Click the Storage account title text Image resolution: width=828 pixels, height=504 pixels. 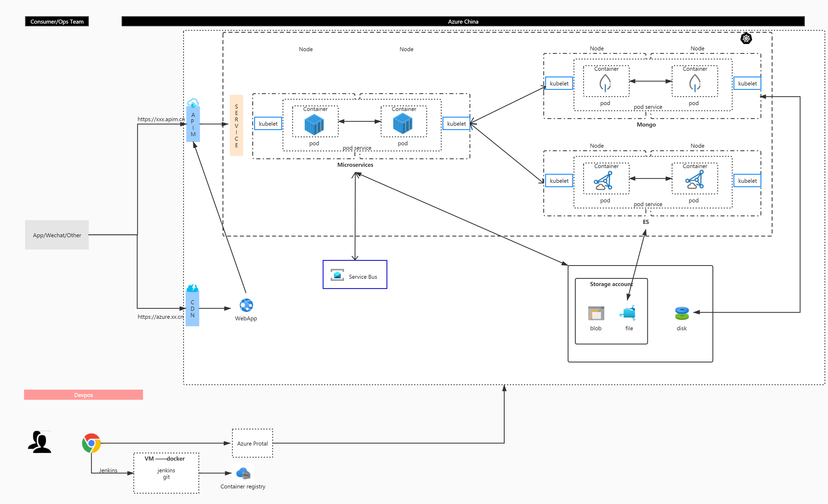611,284
